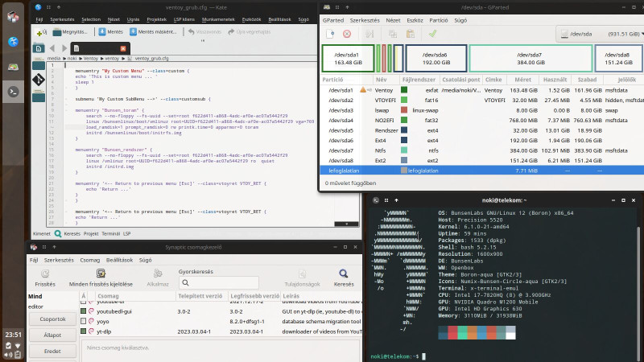Image resolution: width=644 pixels, height=362 pixels.
Task: Click the New document icon in Kate
Action: click(x=42, y=32)
